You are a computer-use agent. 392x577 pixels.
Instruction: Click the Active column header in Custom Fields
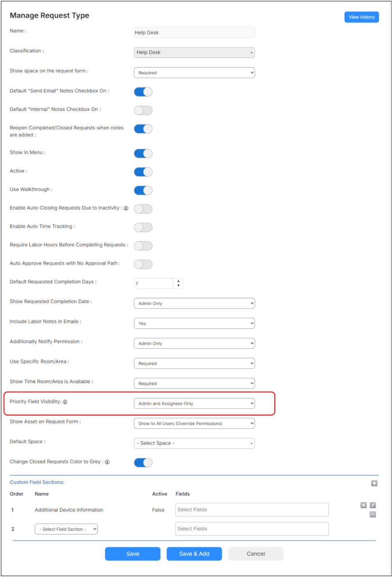(x=160, y=494)
